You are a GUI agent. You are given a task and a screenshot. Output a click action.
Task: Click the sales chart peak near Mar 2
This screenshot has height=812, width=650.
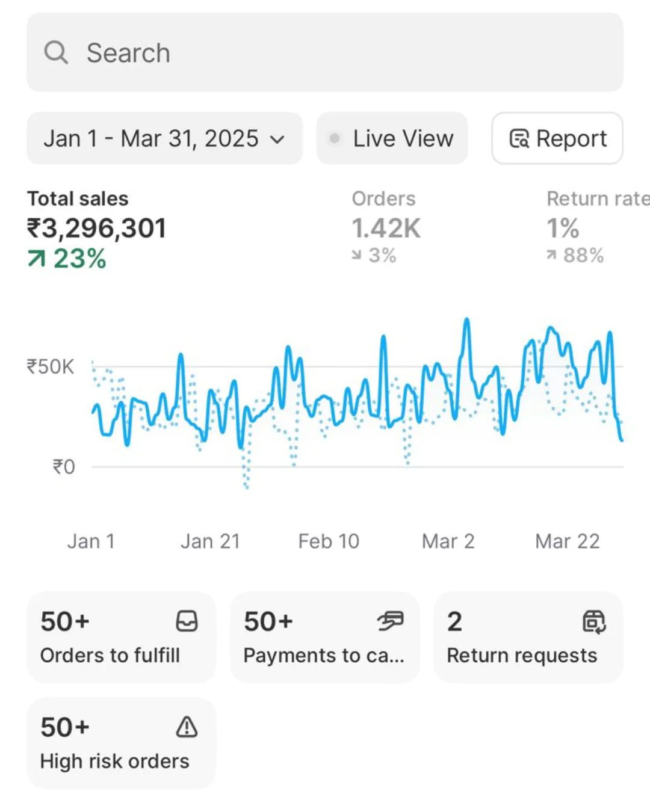(x=466, y=321)
